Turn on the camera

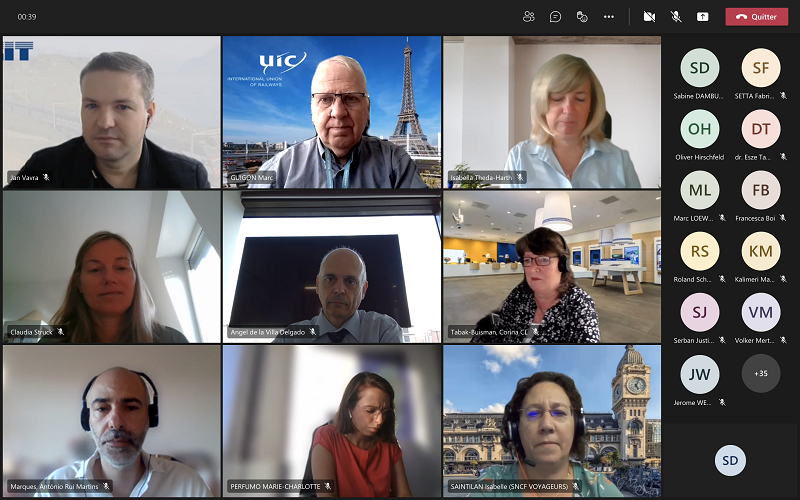click(x=649, y=16)
